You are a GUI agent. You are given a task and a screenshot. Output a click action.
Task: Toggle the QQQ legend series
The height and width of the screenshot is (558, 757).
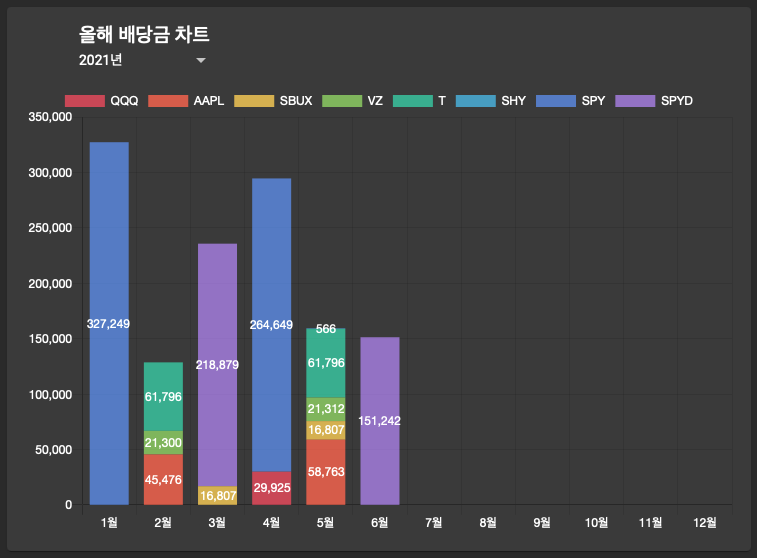(101, 101)
